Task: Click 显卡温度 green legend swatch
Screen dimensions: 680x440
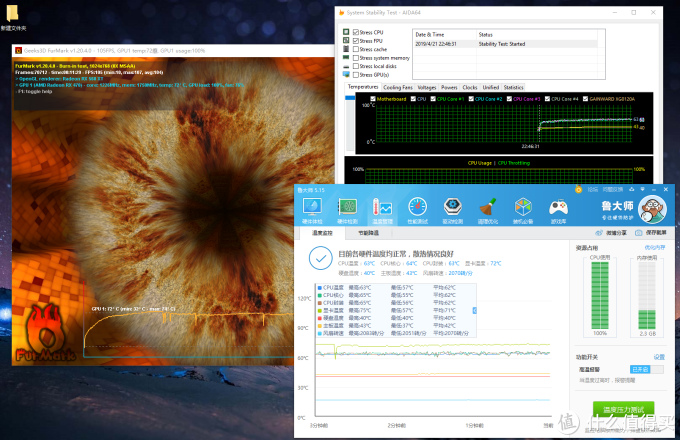Action: click(x=320, y=310)
